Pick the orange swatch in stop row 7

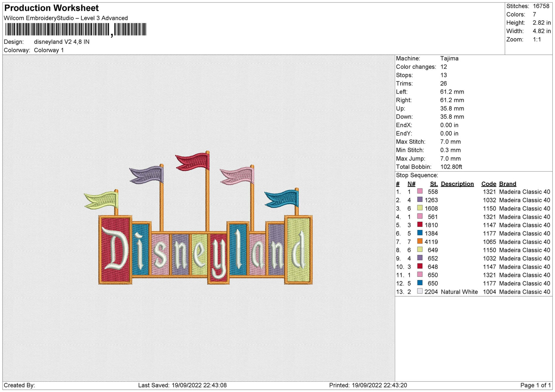(420, 241)
